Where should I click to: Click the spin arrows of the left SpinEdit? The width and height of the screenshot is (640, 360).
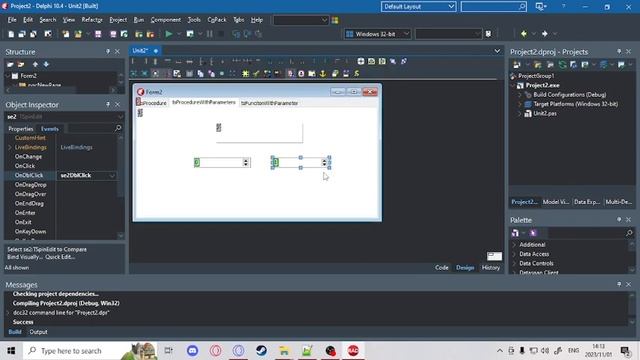pyautogui.click(x=246, y=162)
